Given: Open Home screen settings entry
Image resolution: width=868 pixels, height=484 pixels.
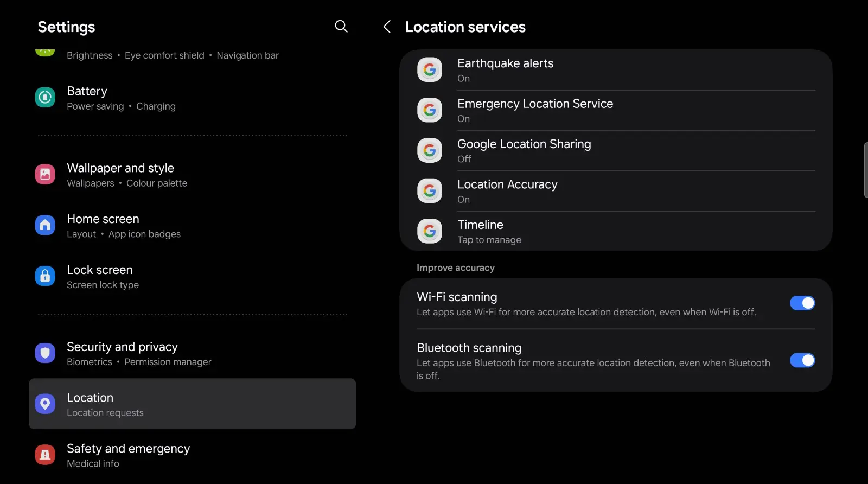Looking at the screenshot, I should point(192,225).
